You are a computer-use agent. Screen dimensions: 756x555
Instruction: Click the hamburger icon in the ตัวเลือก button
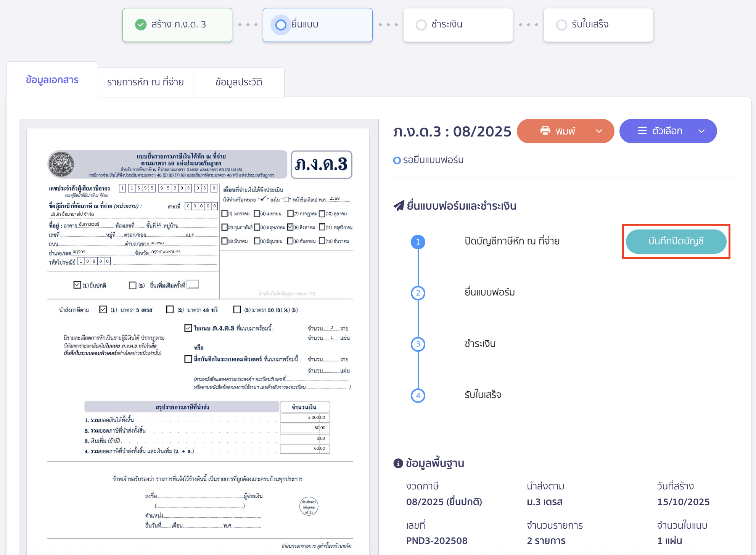coord(642,131)
